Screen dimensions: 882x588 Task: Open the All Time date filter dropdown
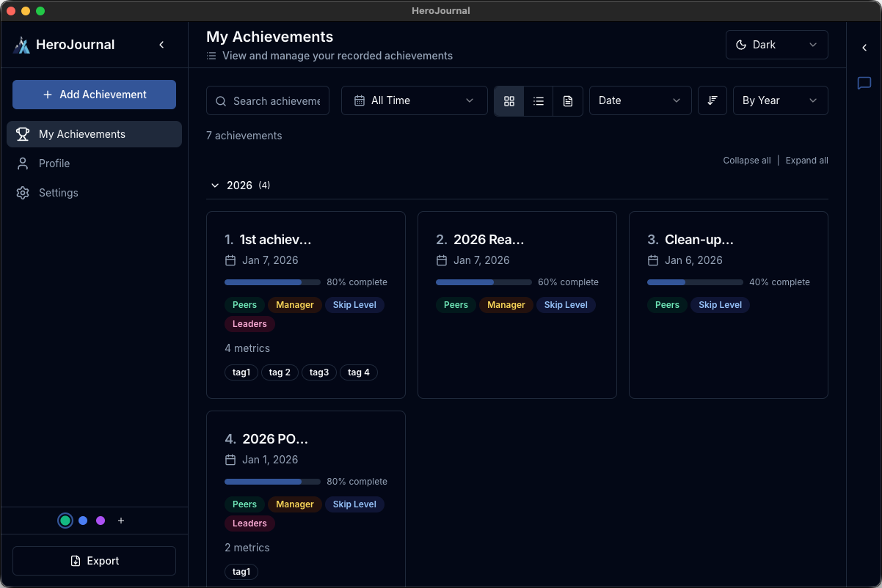coord(414,100)
